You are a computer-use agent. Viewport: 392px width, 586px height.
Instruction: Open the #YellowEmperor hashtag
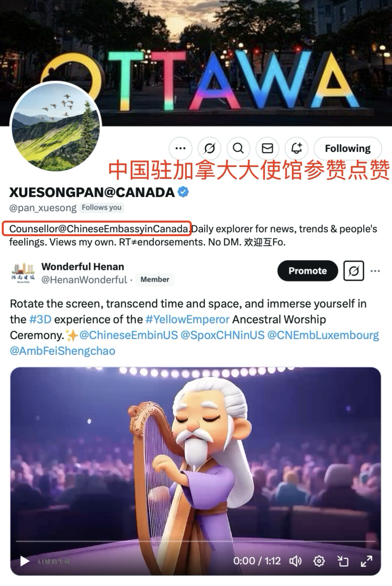click(187, 319)
